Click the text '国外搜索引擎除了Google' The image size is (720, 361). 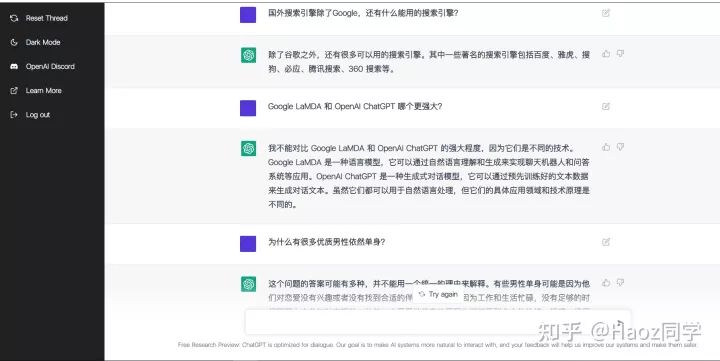(313, 13)
